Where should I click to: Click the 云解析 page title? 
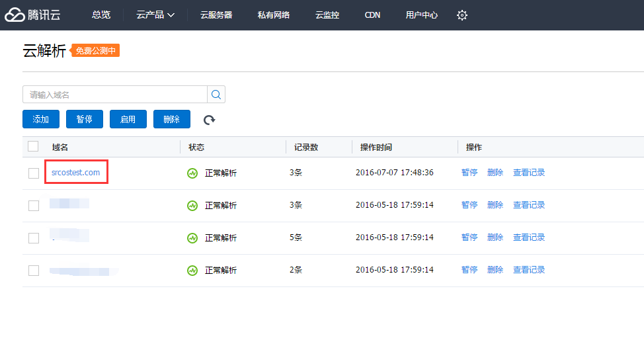tap(44, 51)
